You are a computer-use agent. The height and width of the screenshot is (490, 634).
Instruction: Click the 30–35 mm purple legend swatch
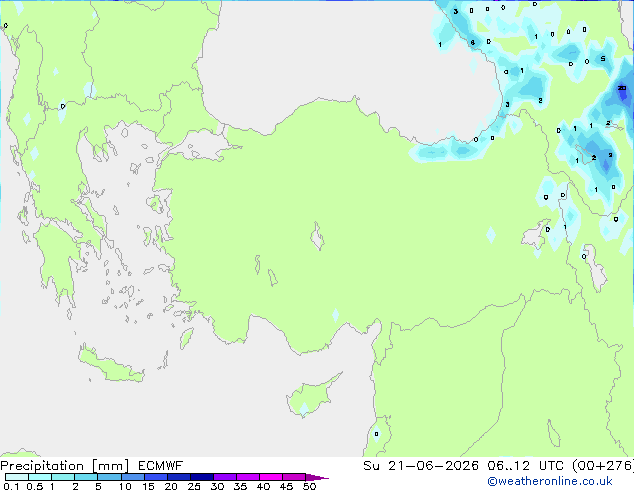[x=224, y=477]
